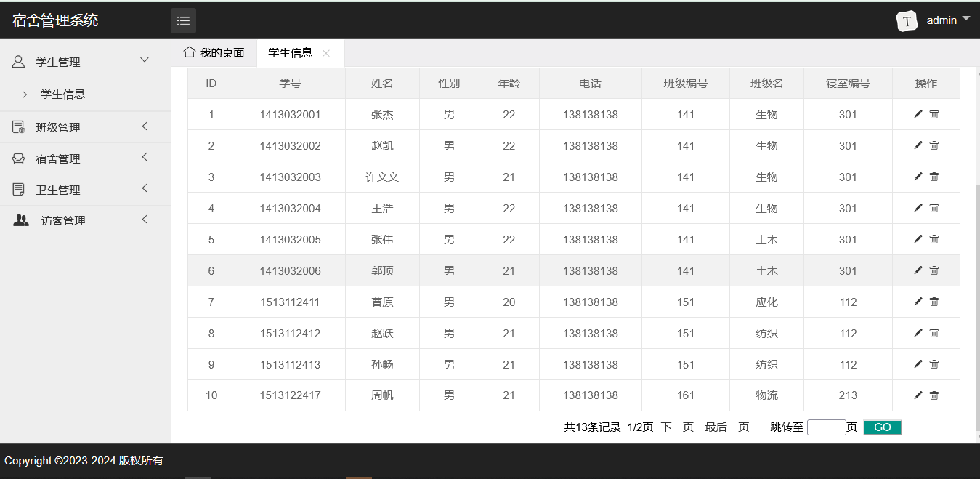
Task: Expand the 宿舍管理 menu section
Action: pyautogui.click(x=144, y=158)
